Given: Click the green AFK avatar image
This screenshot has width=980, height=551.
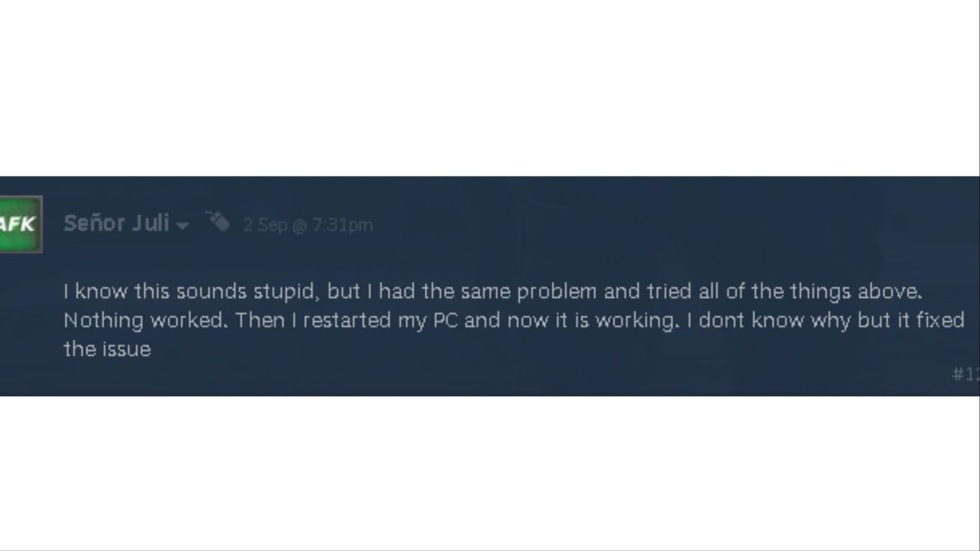Looking at the screenshot, I should point(19,224).
